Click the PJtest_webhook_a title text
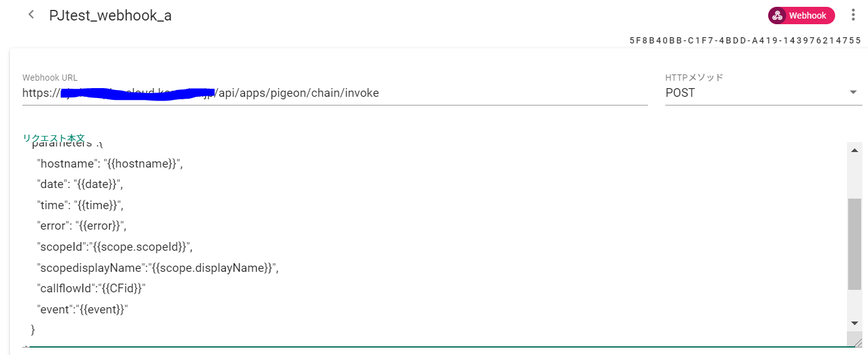868x355 pixels. pos(110,16)
